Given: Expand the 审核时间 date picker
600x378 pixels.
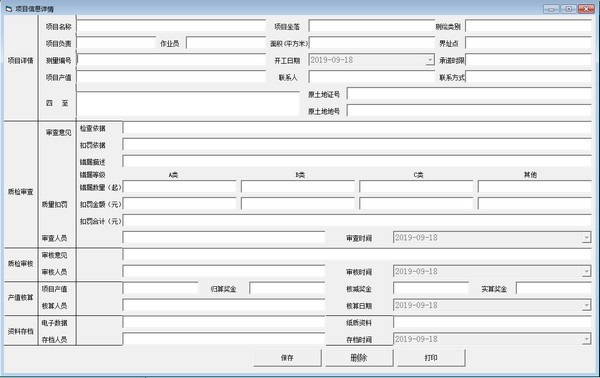Looking at the screenshot, I should pos(586,271).
